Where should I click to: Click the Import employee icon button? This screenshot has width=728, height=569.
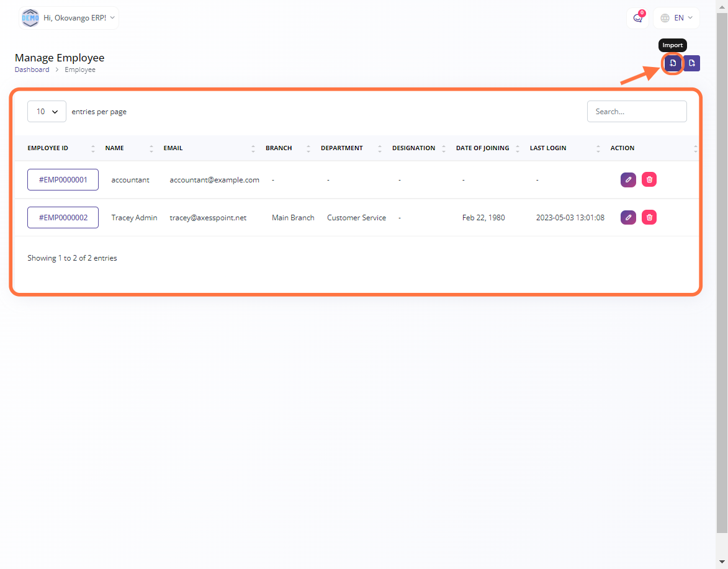point(673,63)
